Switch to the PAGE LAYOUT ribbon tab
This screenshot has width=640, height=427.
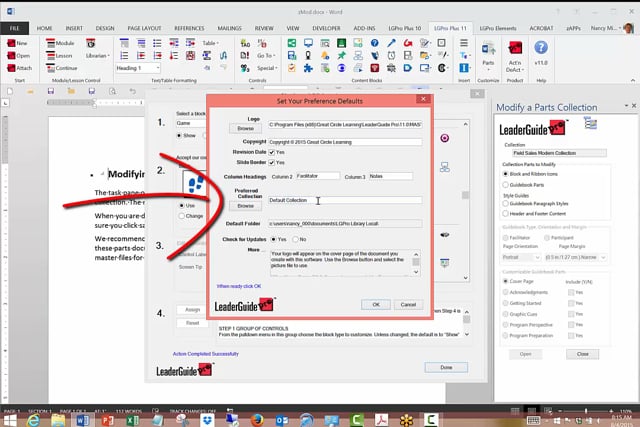144,28
